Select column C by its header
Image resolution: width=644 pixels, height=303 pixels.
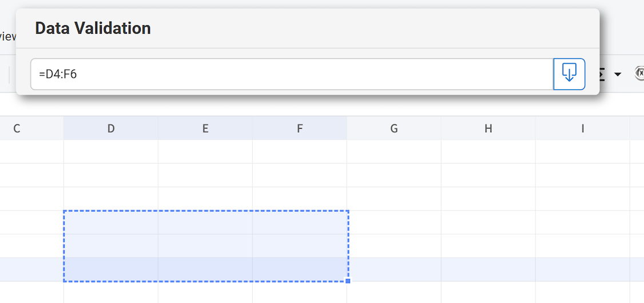coord(17,129)
